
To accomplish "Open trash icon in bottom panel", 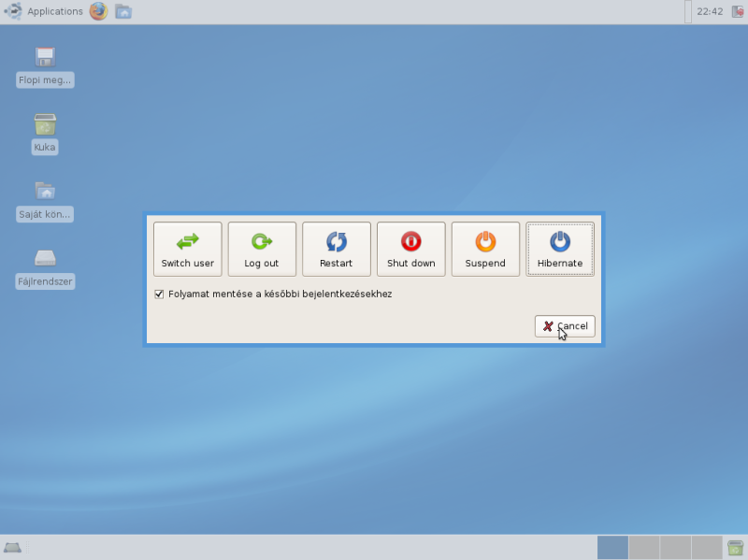I will 736,548.
